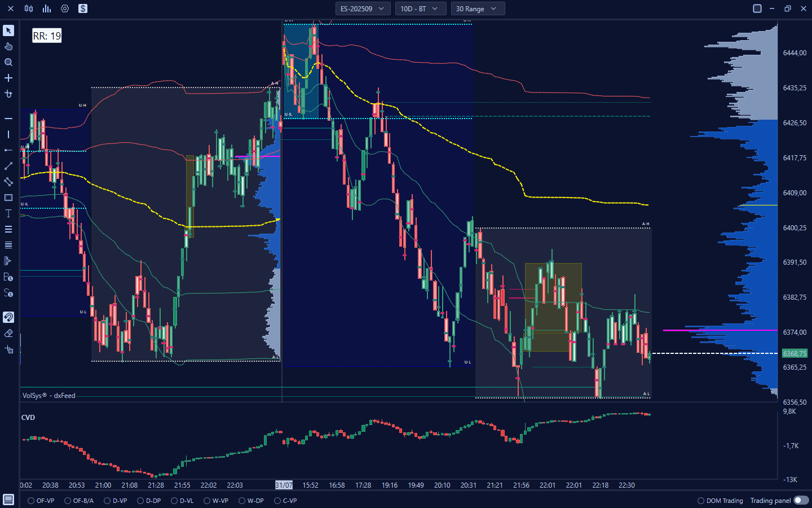
Task: Toggle the Trading panel switch
Action: click(x=801, y=501)
